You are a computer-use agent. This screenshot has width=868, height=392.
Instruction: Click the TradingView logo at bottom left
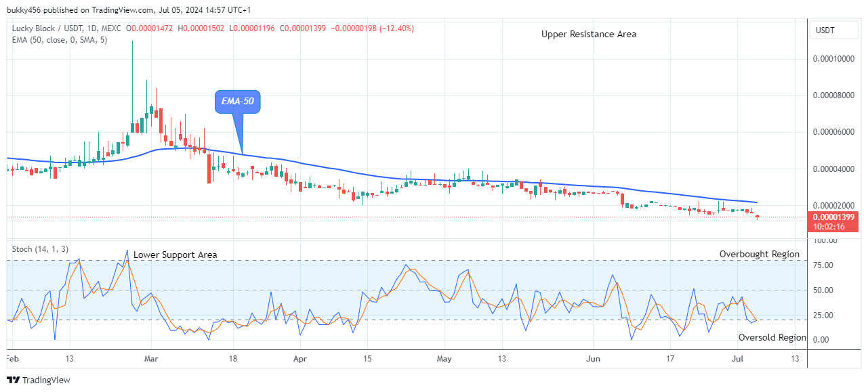click(x=39, y=380)
